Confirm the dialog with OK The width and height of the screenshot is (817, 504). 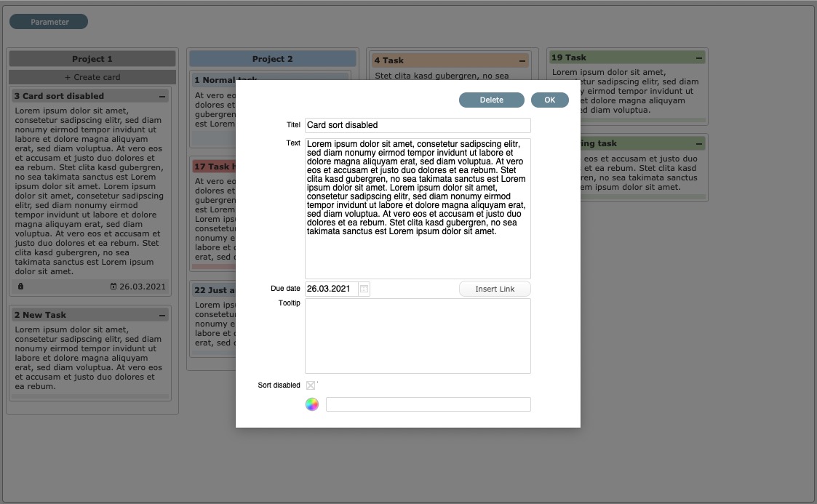[549, 100]
